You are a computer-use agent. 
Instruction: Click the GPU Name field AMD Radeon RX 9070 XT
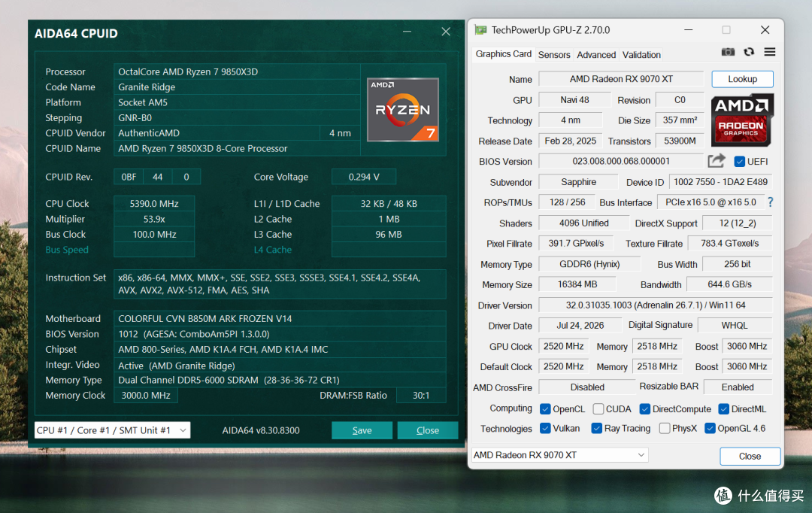[622, 79]
